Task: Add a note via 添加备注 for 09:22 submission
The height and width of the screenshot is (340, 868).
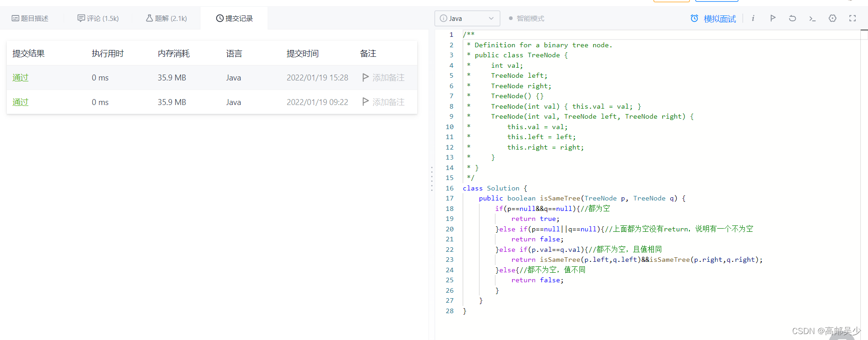Action: pyautogui.click(x=389, y=102)
